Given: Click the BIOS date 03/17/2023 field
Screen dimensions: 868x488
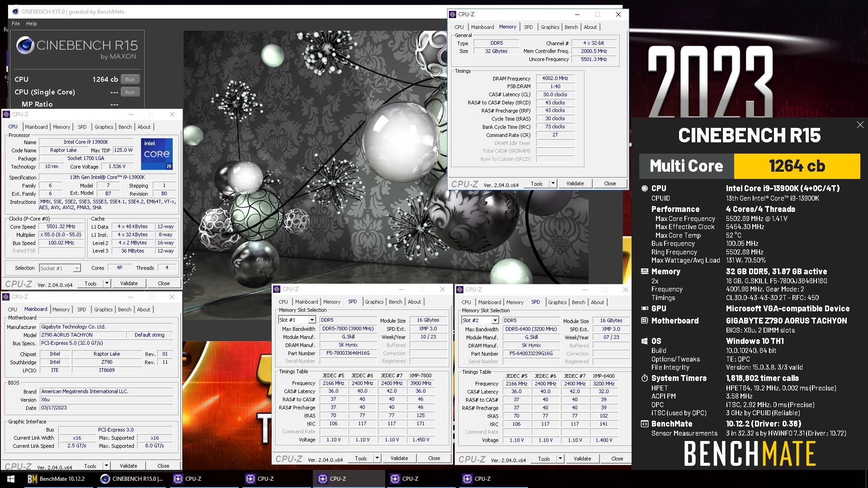Looking at the screenshot, I should tap(106, 408).
